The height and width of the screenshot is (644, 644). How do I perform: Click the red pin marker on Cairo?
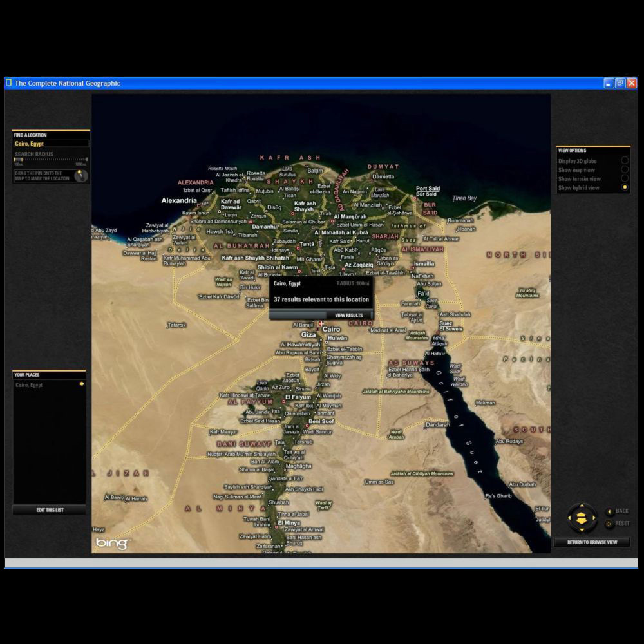pyautogui.click(x=321, y=323)
